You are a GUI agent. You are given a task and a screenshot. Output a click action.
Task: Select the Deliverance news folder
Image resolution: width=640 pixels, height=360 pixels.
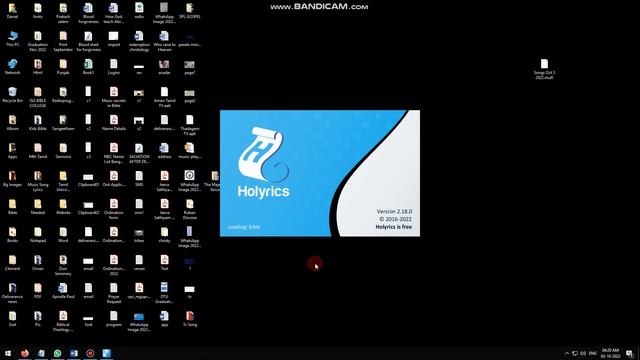coord(13,294)
